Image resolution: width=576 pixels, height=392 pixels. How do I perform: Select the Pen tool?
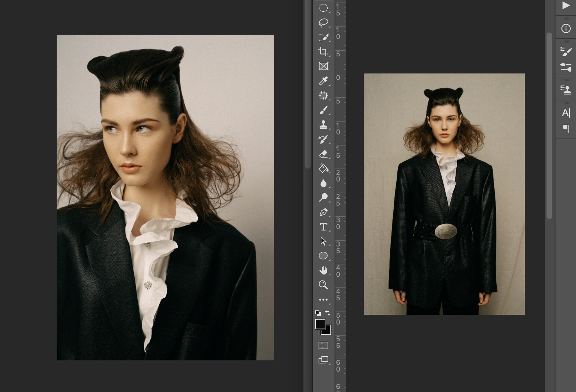pyautogui.click(x=323, y=212)
